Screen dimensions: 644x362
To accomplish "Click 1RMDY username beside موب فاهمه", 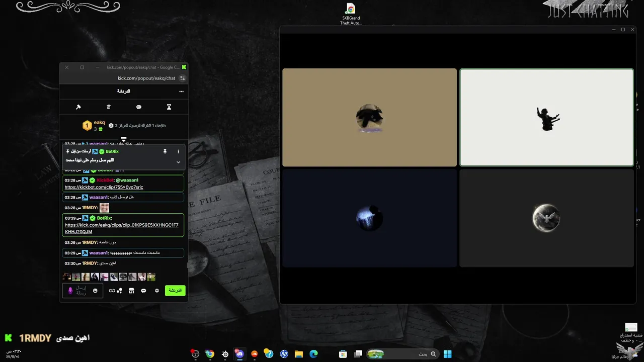I will pyautogui.click(x=90, y=242).
